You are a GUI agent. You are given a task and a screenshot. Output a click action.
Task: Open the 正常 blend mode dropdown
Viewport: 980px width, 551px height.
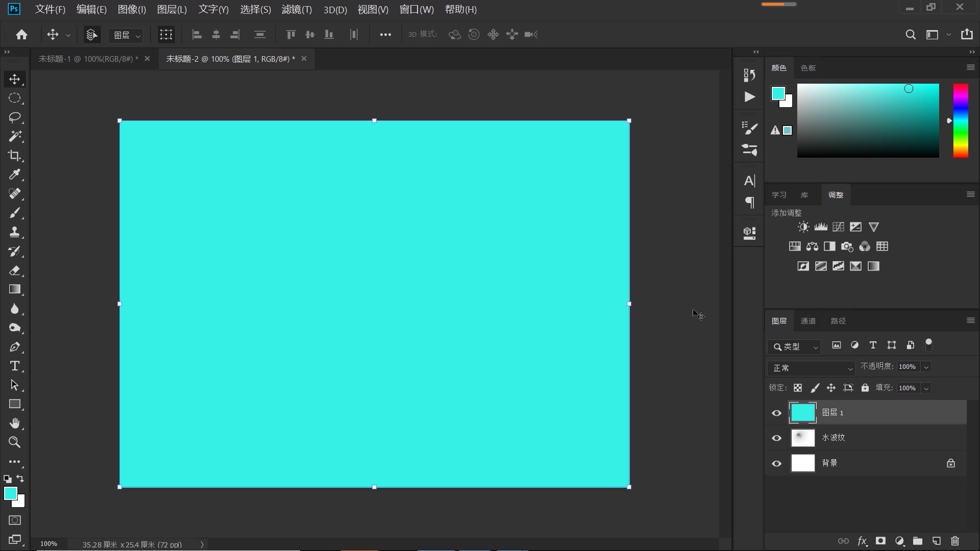tap(811, 368)
